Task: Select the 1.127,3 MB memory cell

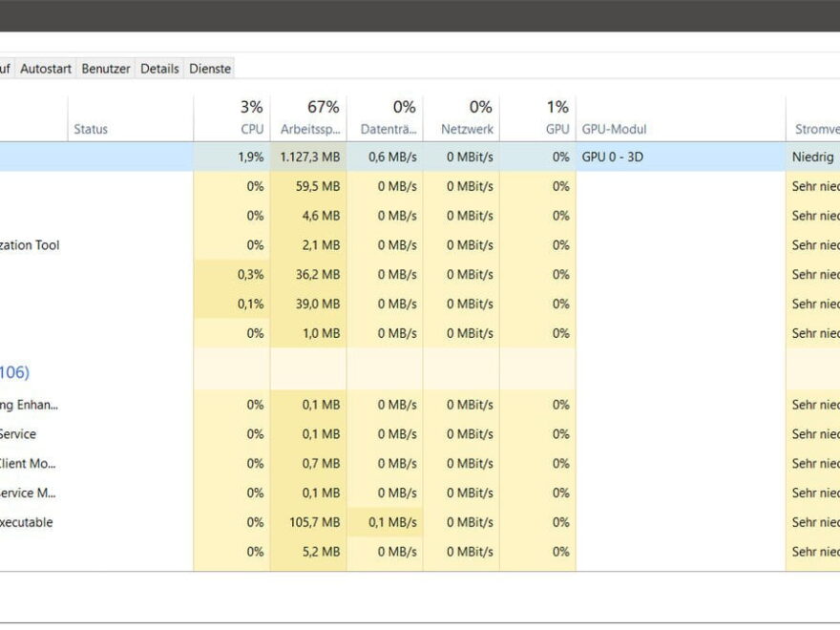Action: [308, 157]
